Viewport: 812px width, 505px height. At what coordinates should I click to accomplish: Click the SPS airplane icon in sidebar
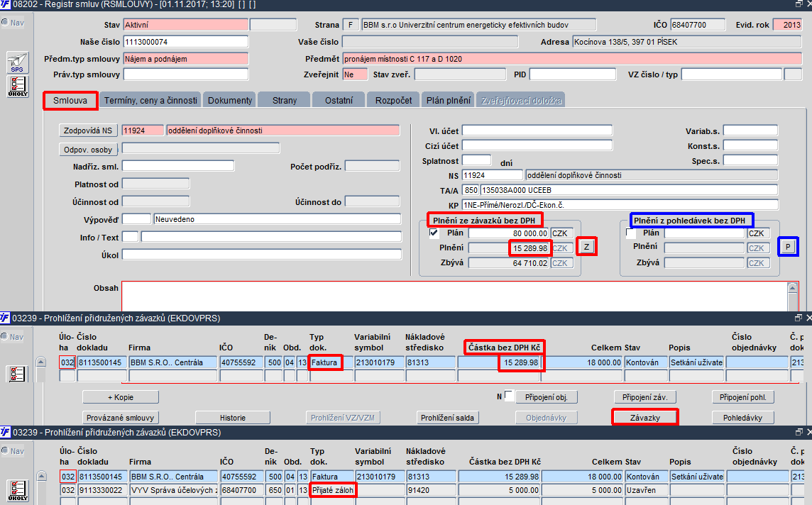[x=18, y=62]
